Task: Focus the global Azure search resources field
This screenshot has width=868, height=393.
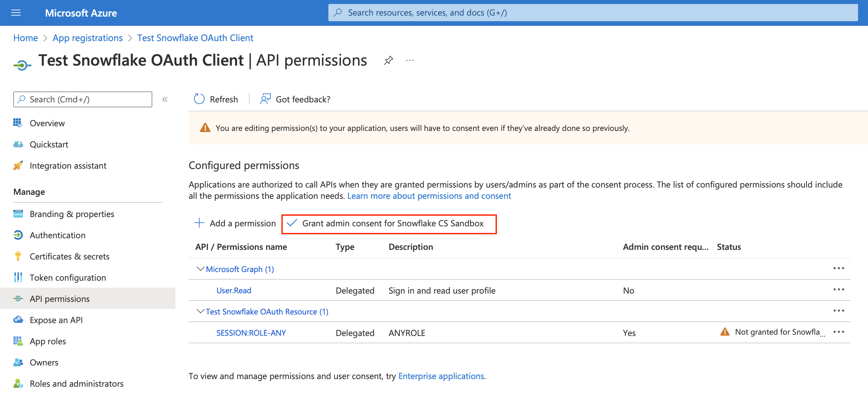Action: [x=593, y=13]
